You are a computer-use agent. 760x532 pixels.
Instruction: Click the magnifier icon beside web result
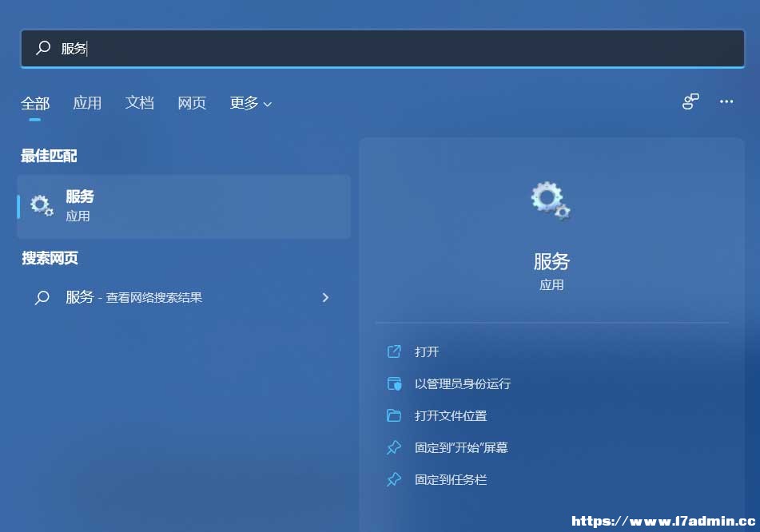42,297
